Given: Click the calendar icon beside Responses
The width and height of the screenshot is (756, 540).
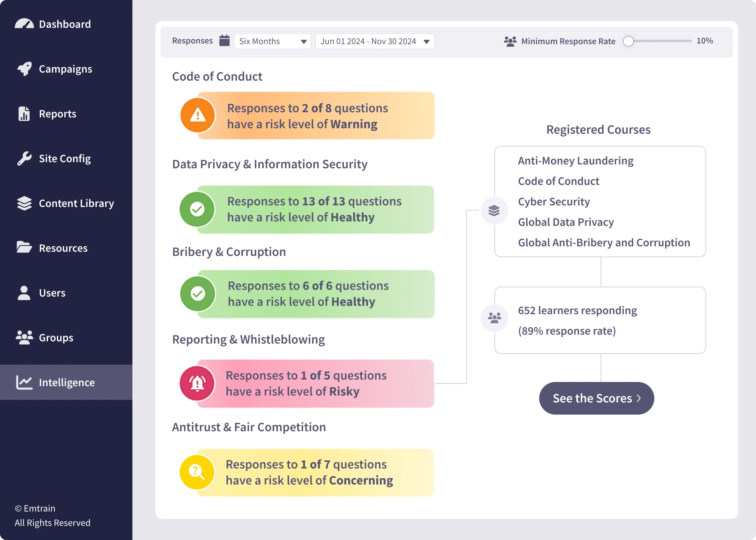Looking at the screenshot, I should [x=224, y=41].
